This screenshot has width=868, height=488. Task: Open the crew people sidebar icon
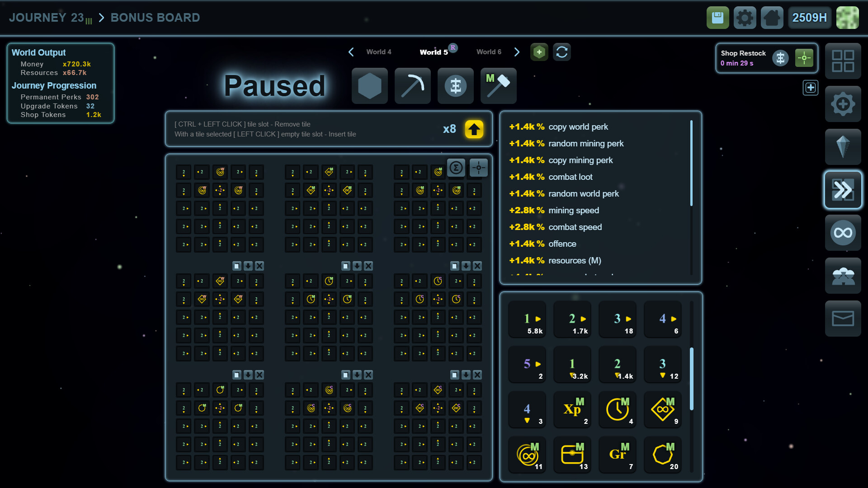tap(843, 276)
